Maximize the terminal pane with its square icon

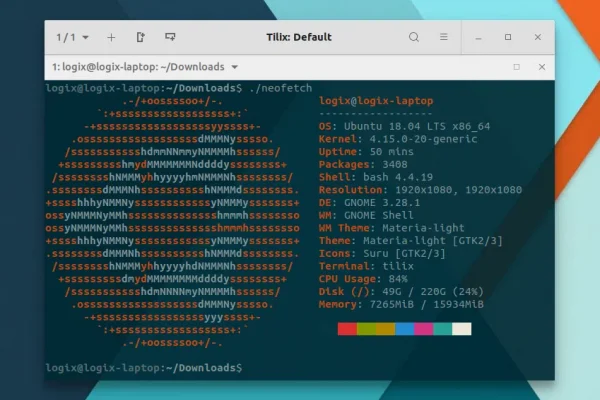pyautogui.click(x=517, y=67)
